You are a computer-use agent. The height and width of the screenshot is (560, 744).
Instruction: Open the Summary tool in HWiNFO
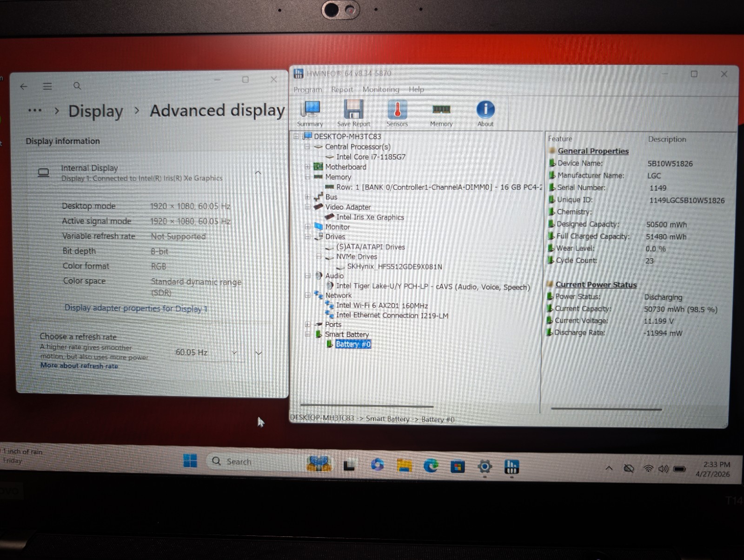pos(310,113)
